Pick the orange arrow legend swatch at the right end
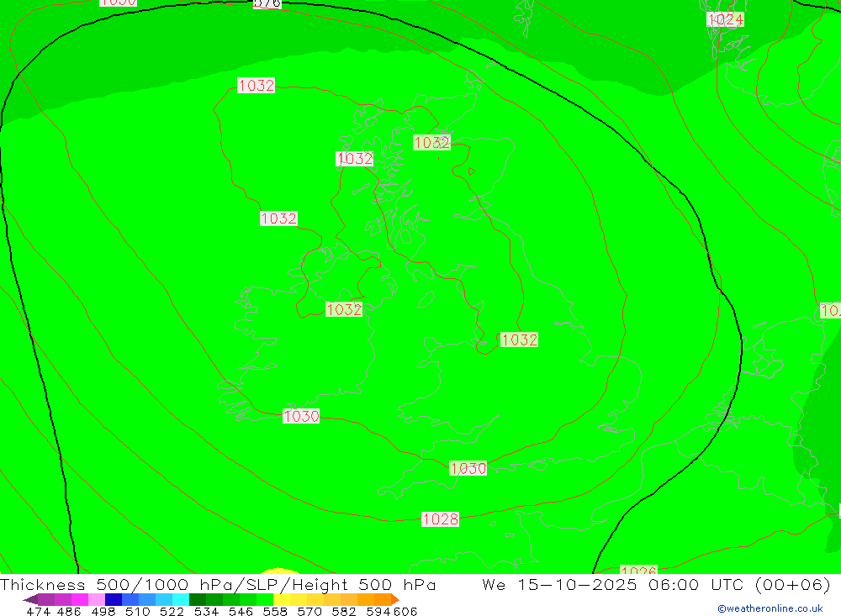The width and height of the screenshot is (841, 616). click(x=395, y=599)
